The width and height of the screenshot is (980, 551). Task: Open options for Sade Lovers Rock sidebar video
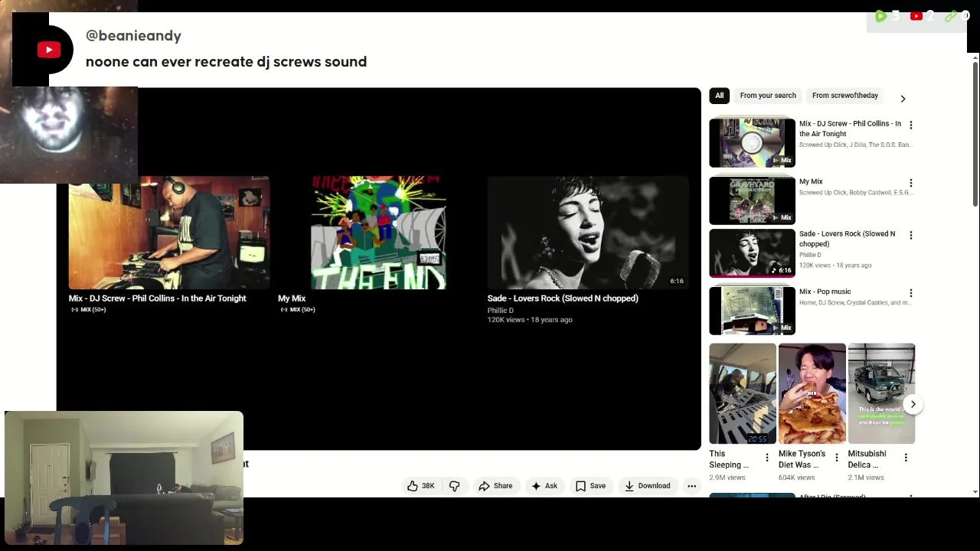point(910,235)
